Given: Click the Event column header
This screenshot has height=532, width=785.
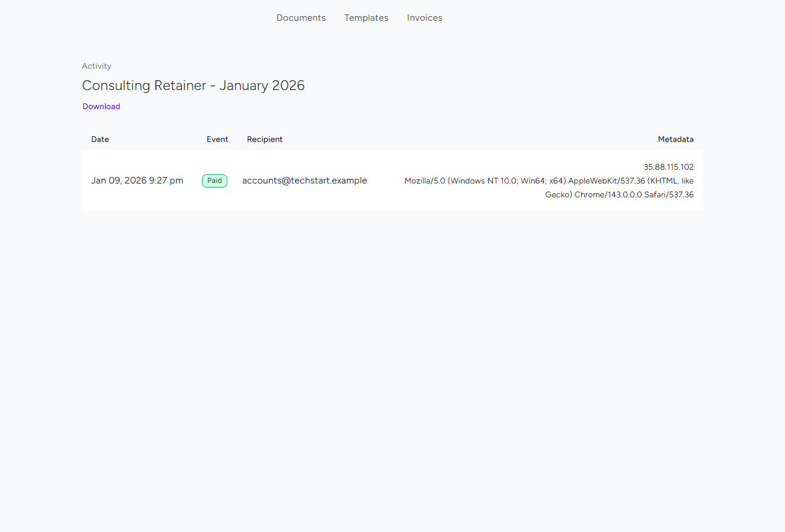Looking at the screenshot, I should click(218, 139).
